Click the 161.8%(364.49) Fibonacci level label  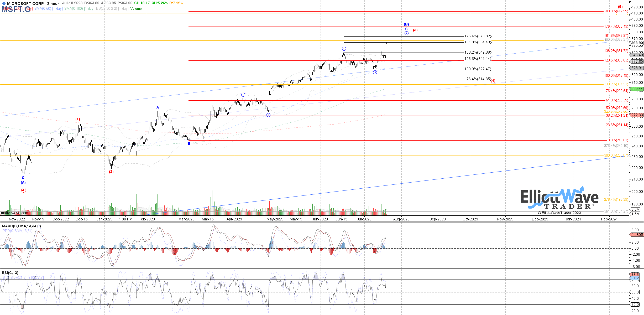click(478, 42)
